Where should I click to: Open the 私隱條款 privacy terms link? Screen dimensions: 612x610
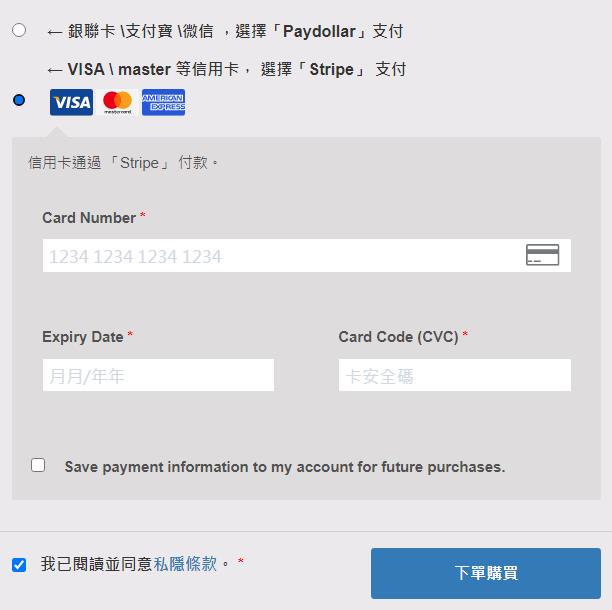(185, 564)
